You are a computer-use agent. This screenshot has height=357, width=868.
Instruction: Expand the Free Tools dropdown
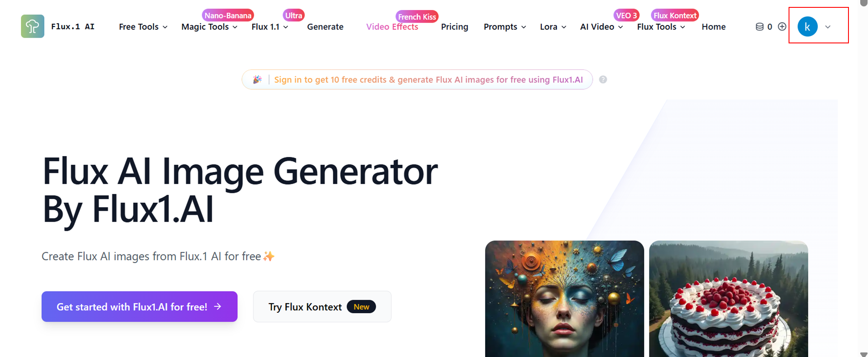pyautogui.click(x=143, y=27)
